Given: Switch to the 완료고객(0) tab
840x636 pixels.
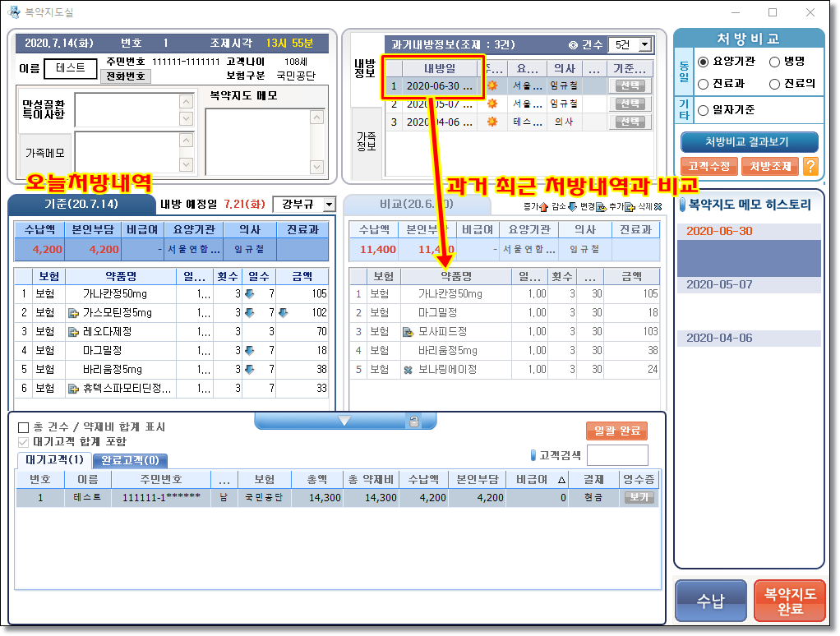Looking at the screenshot, I should point(129,460).
